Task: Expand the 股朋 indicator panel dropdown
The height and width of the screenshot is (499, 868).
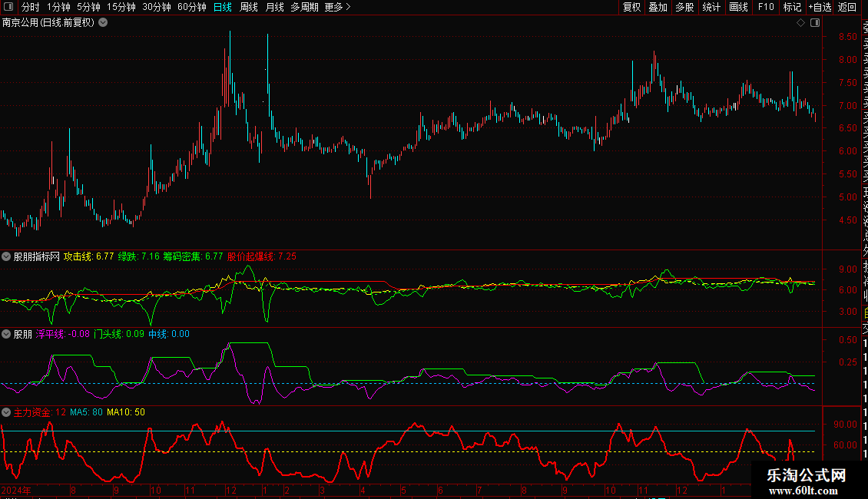Action: (x=6, y=334)
